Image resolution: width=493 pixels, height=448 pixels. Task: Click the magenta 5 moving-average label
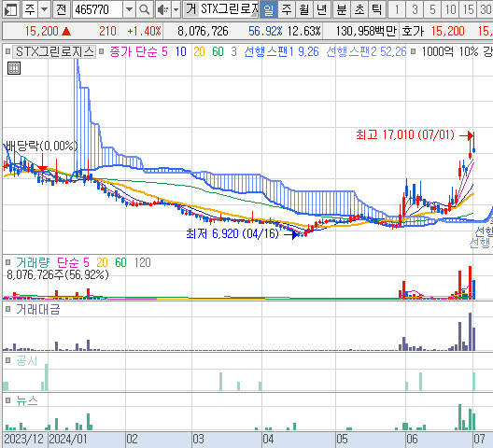pos(164,51)
